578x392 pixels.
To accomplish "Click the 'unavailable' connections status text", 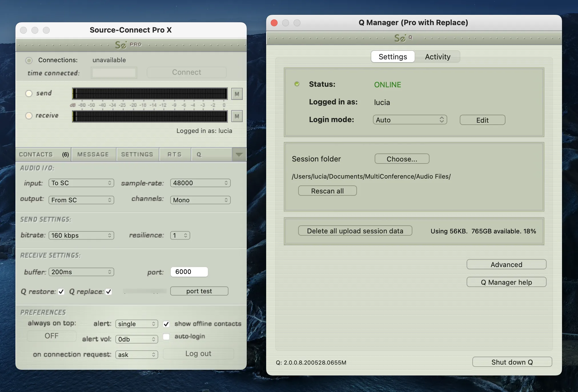I will [x=109, y=60].
